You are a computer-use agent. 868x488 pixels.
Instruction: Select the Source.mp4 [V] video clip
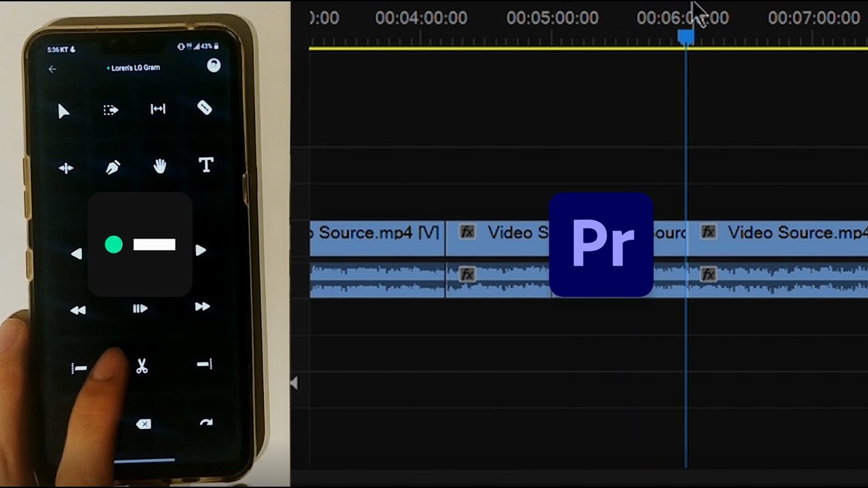[377, 238]
